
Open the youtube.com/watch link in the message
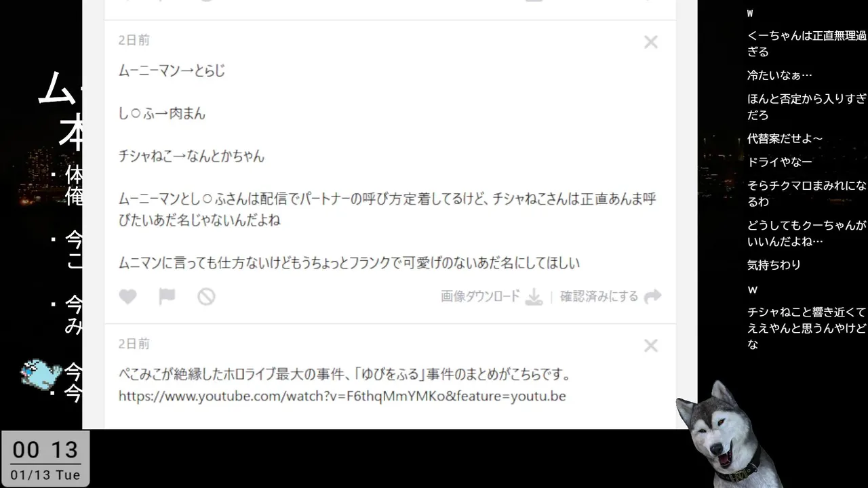[342, 396]
